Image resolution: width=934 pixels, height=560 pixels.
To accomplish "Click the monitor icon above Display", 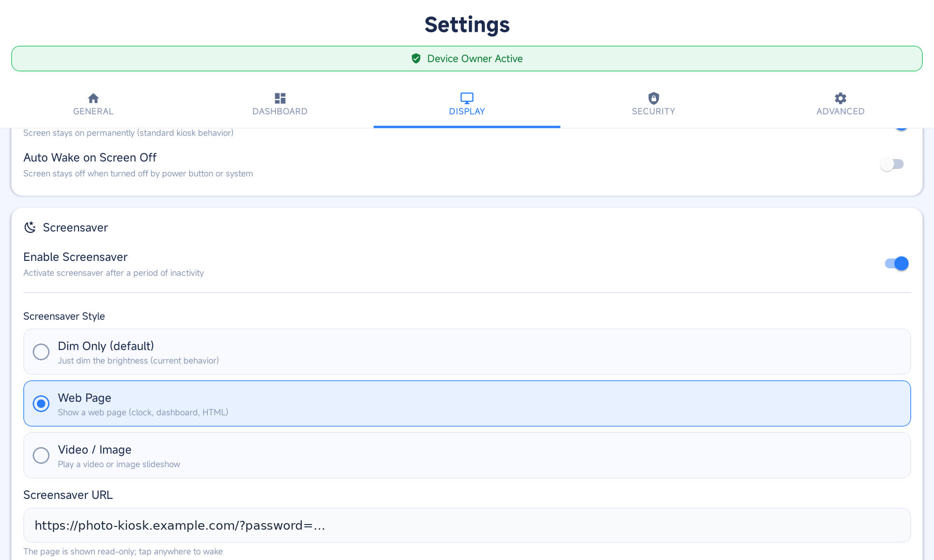I will [467, 98].
